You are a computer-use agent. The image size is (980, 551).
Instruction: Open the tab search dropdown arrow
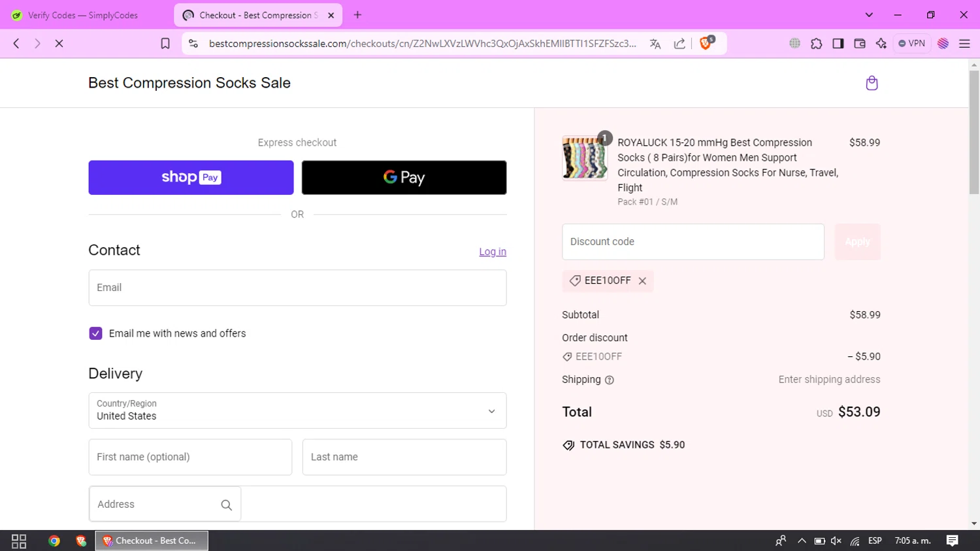coord(869,14)
